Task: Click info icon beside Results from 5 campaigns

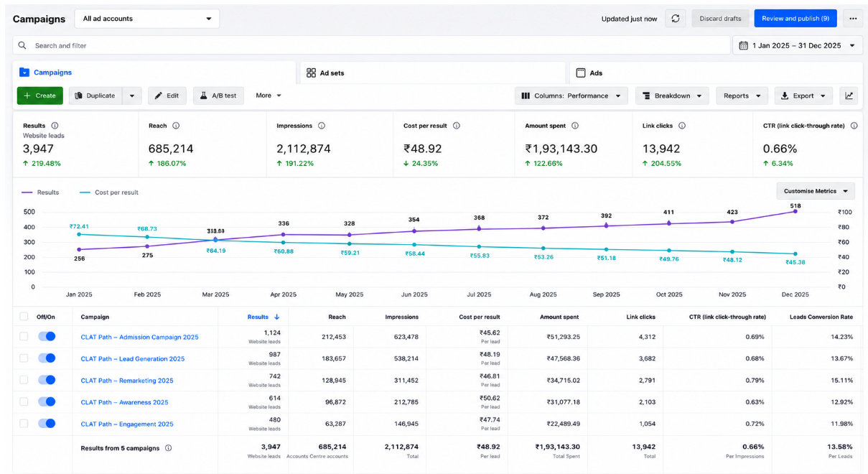Action: pyautogui.click(x=168, y=448)
